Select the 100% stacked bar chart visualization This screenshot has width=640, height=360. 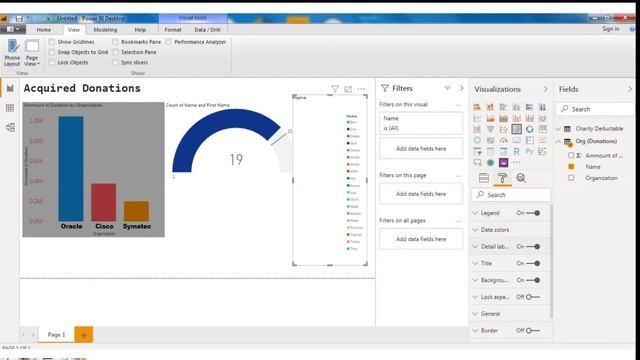529,107
